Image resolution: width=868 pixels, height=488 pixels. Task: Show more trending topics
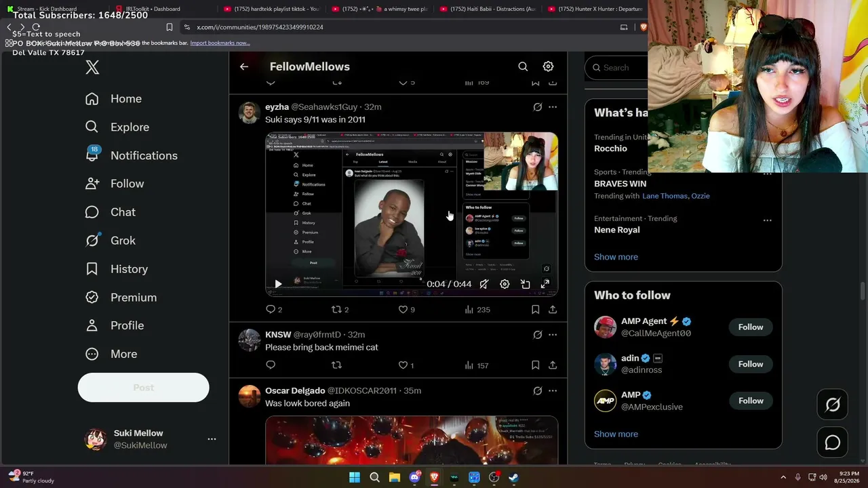coord(616,257)
